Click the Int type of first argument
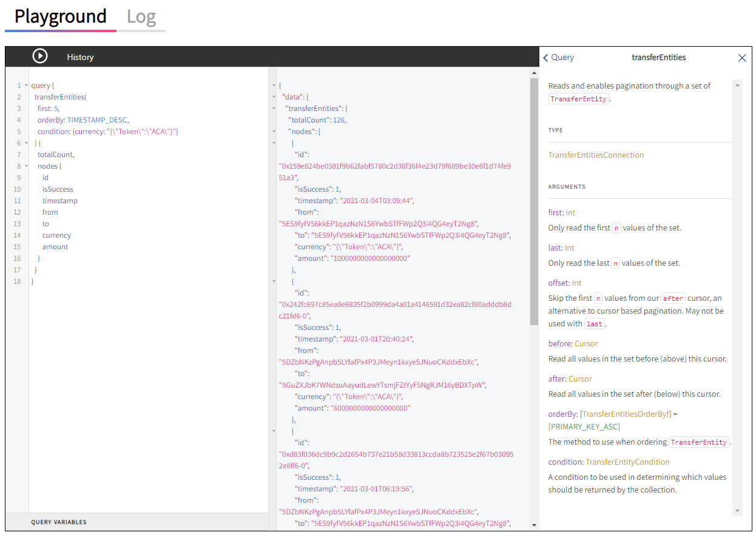The height and width of the screenshot is (535, 756). 570,212
